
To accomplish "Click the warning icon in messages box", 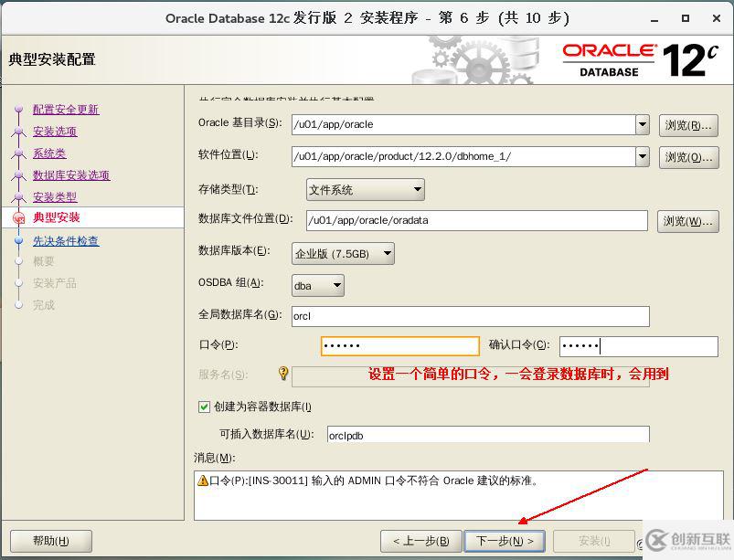I will coord(202,481).
